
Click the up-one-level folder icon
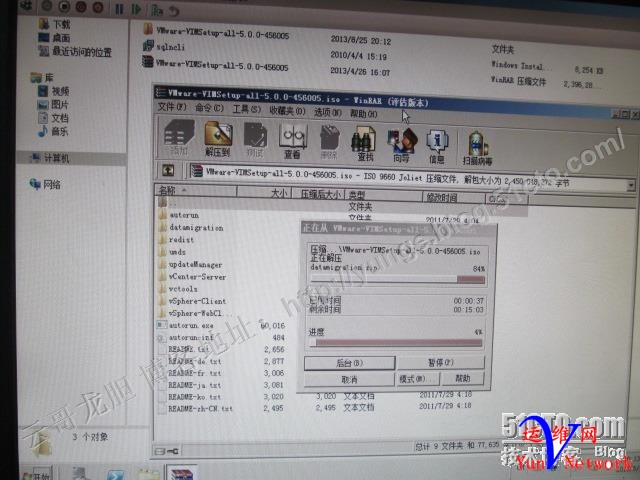pos(168,170)
